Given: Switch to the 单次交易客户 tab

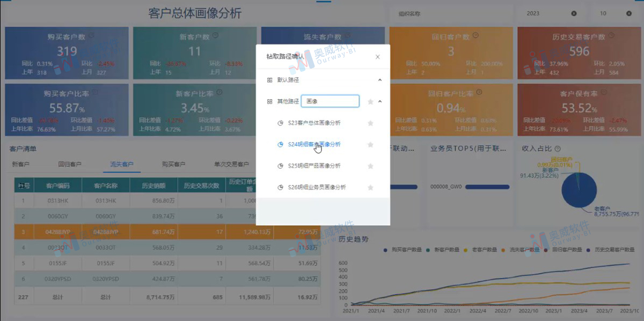Looking at the screenshot, I should 231,164.
